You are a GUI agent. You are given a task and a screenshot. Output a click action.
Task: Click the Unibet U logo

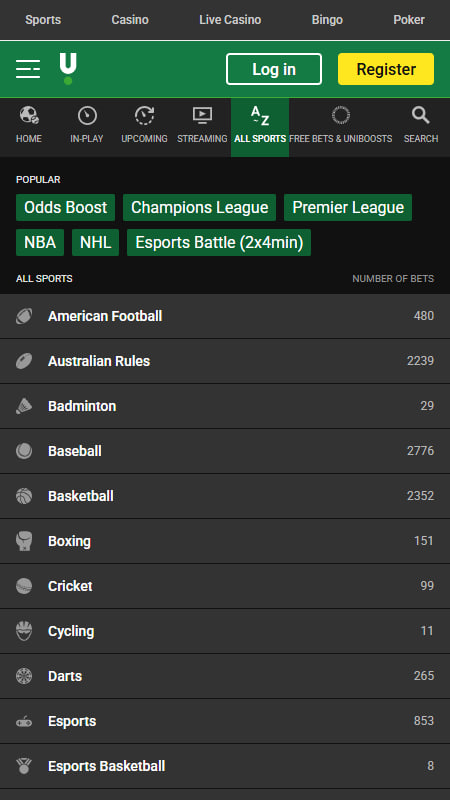(68, 68)
